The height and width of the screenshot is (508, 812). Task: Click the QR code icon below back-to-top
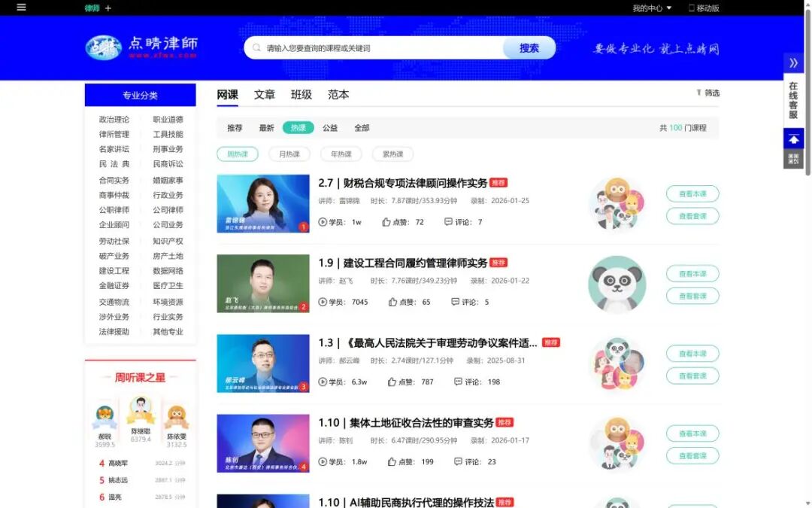[x=793, y=159]
